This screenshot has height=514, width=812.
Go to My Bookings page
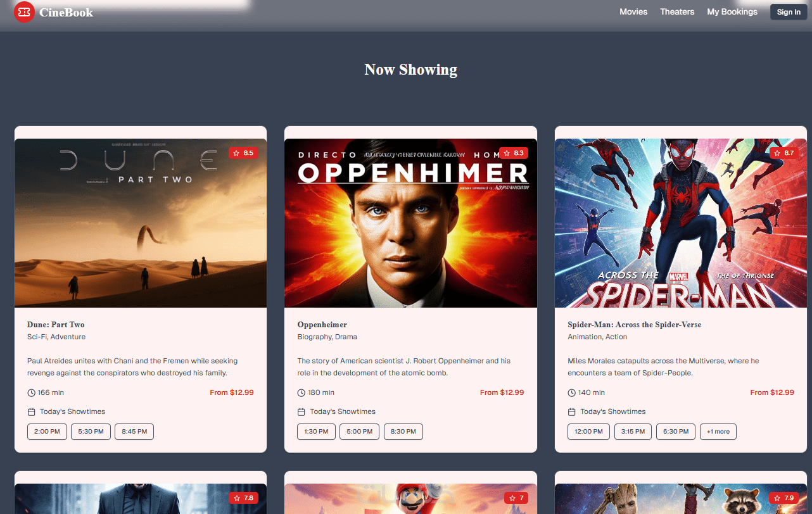732,12
